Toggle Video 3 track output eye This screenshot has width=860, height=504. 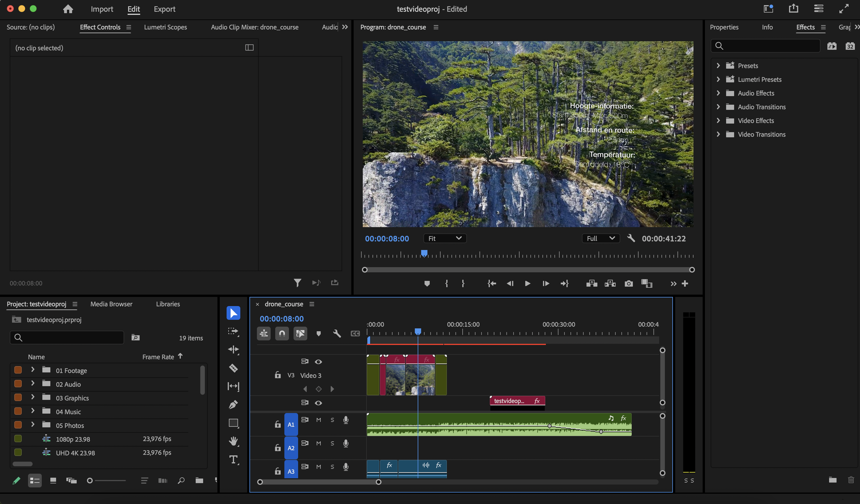[318, 362]
